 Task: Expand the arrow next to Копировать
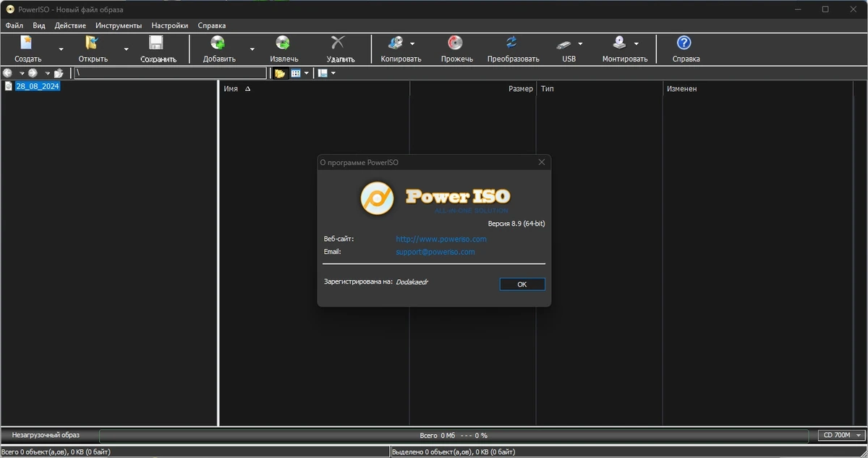(x=412, y=43)
